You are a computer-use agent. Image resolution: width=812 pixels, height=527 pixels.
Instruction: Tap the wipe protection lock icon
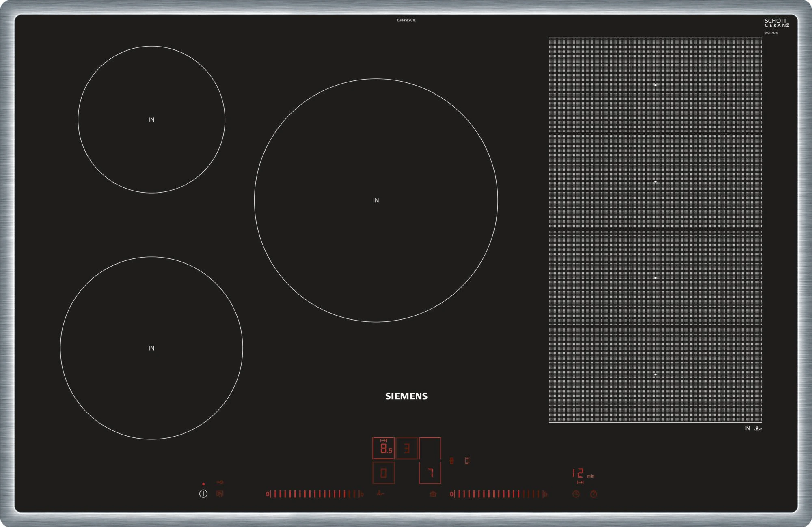click(220, 494)
